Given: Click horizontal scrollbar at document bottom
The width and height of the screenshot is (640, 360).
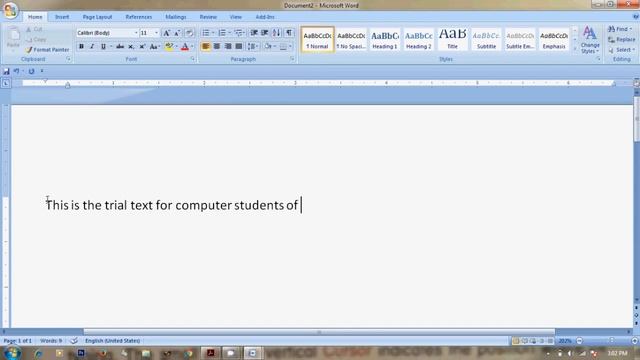Looking at the screenshot, I should pyautogui.click(x=319, y=332).
